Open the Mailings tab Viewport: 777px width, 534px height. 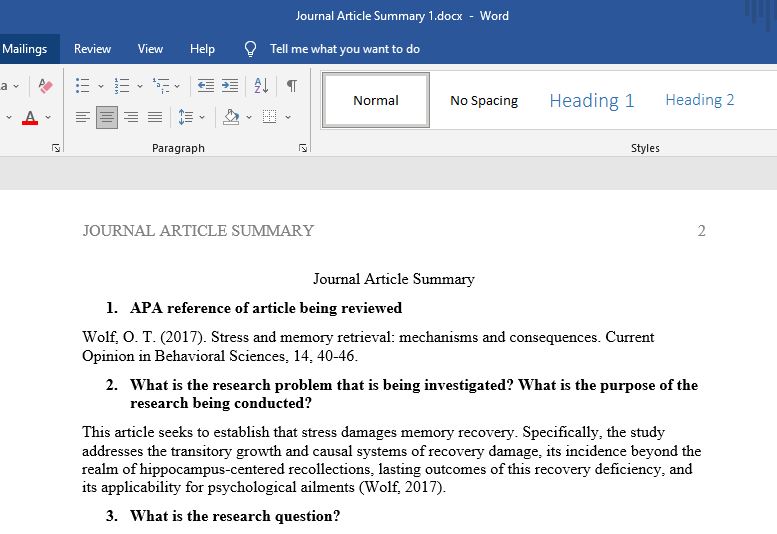coord(25,49)
